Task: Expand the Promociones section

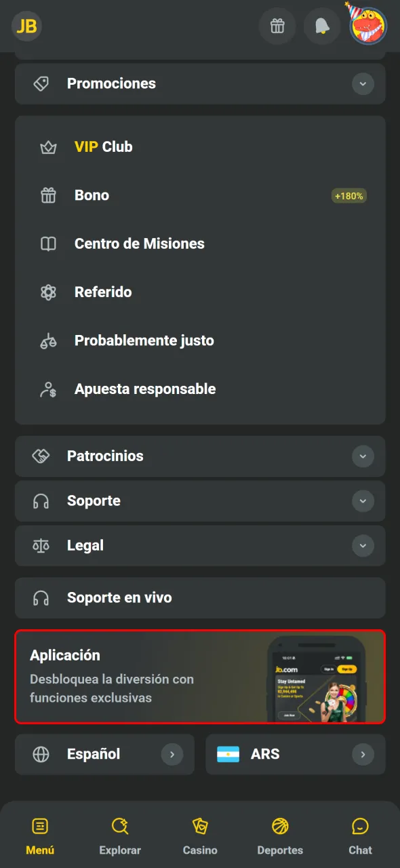Action: pos(363,83)
